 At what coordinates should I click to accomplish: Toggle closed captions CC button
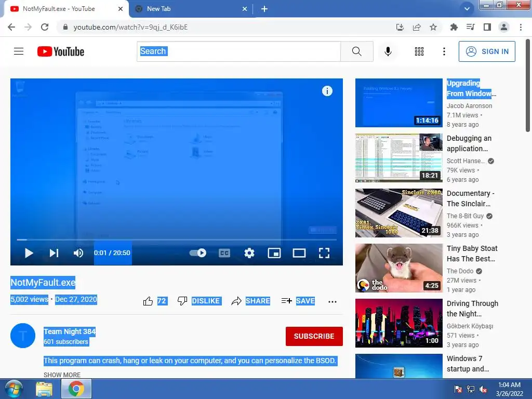[224, 253]
